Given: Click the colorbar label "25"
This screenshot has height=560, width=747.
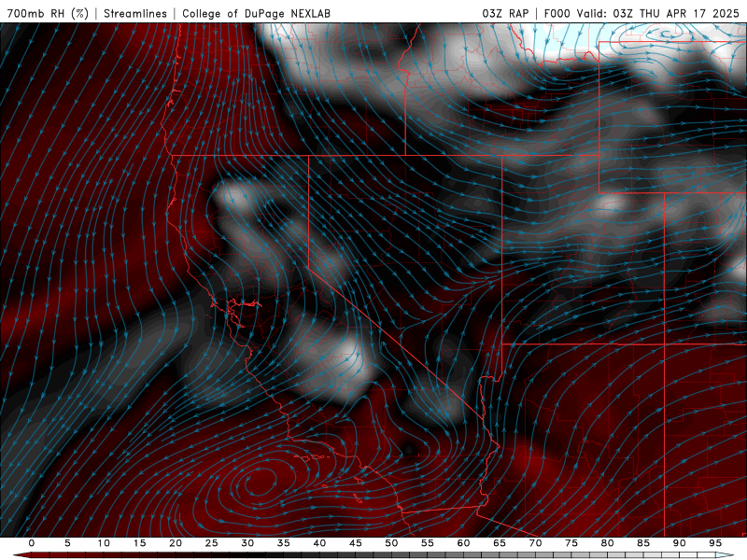Looking at the screenshot, I should (x=212, y=543).
